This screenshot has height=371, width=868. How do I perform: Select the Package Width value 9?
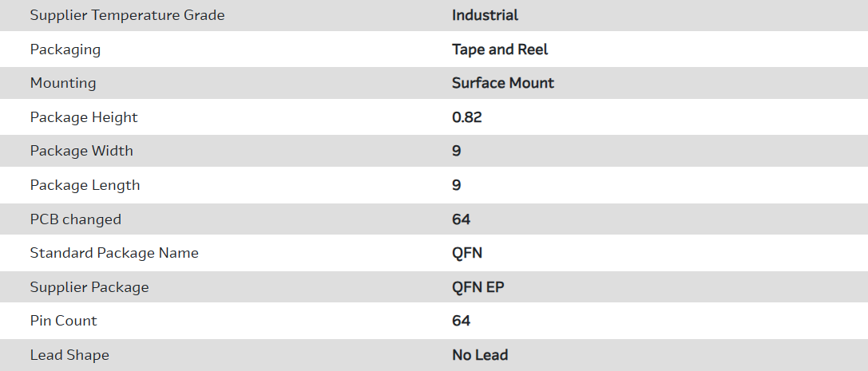click(457, 151)
